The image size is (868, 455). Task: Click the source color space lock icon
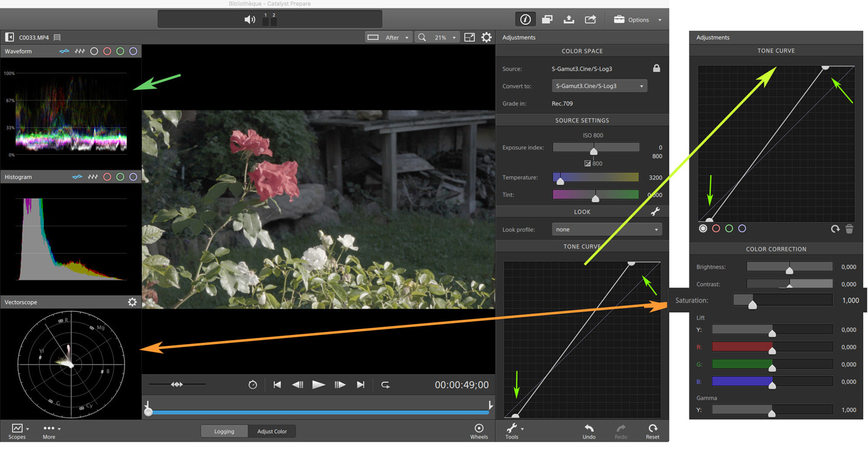click(x=656, y=69)
